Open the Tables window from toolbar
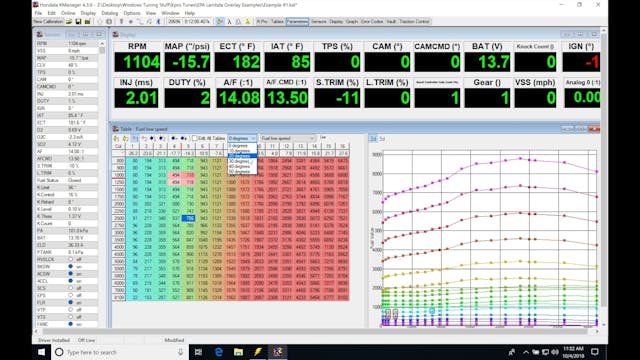The width and height of the screenshot is (640, 360). pyautogui.click(x=277, y=22)
